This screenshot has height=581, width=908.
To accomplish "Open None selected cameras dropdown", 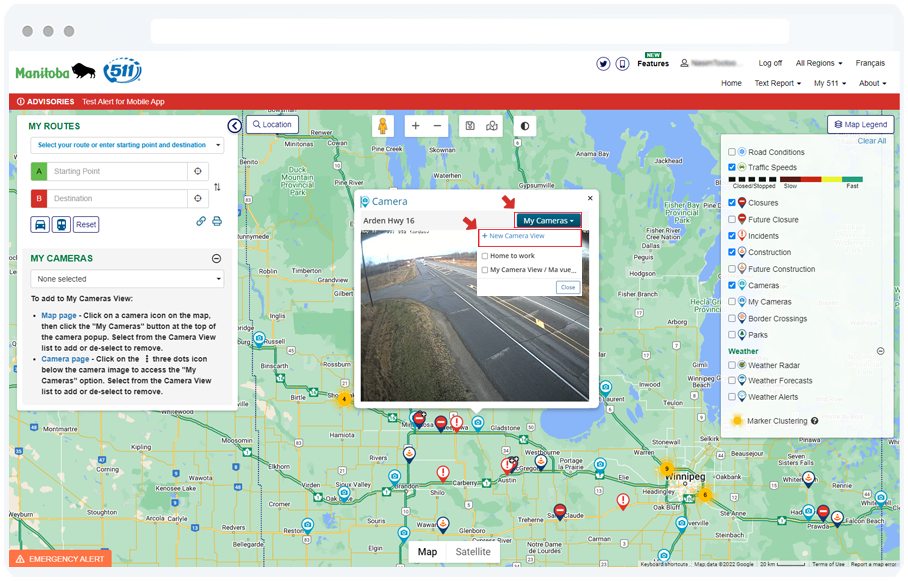I will 127,279.
